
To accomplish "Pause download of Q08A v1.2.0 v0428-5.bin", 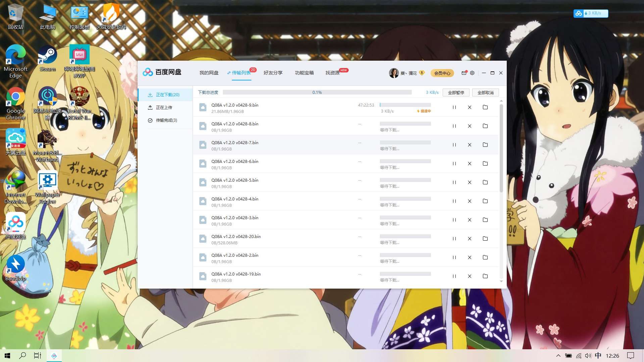I will pyautogui.click(x=454, y=182).
